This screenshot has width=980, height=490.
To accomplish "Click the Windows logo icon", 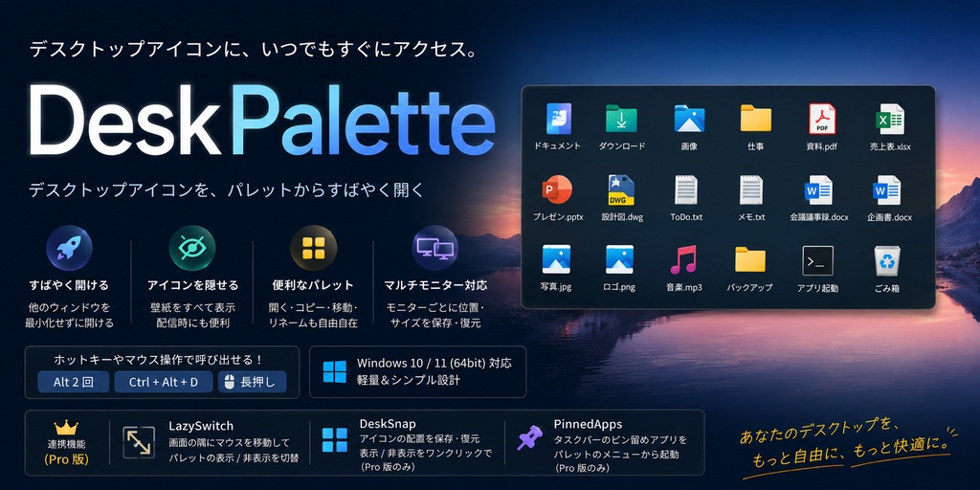I will point(334,372).
